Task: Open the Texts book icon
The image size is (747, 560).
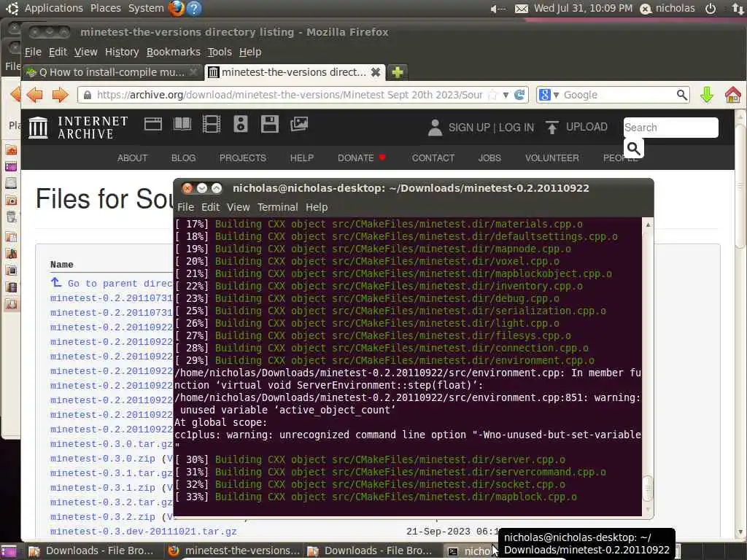Action: coord(182,125)
